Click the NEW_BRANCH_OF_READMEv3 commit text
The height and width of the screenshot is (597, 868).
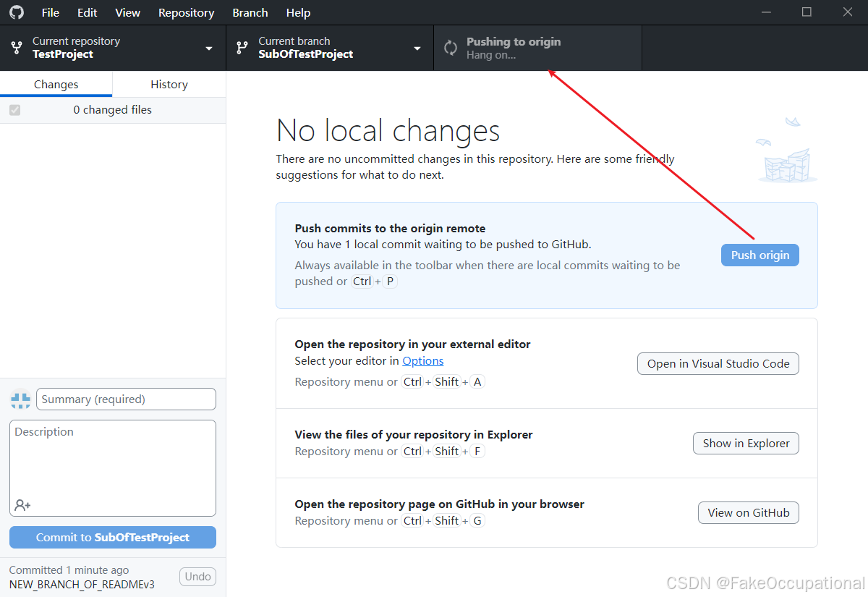[82, 584]
